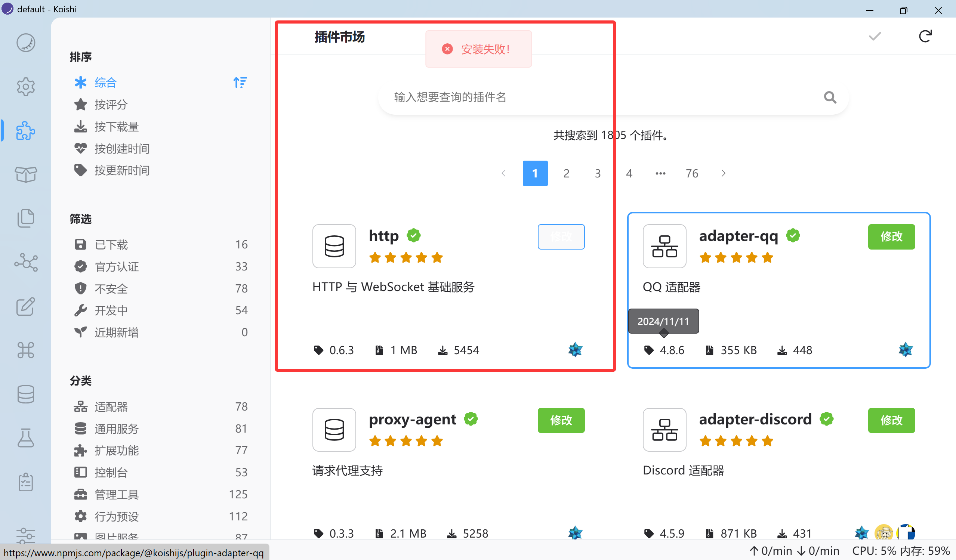Click the http version tag 0.6.3

[x=334, y=350]
